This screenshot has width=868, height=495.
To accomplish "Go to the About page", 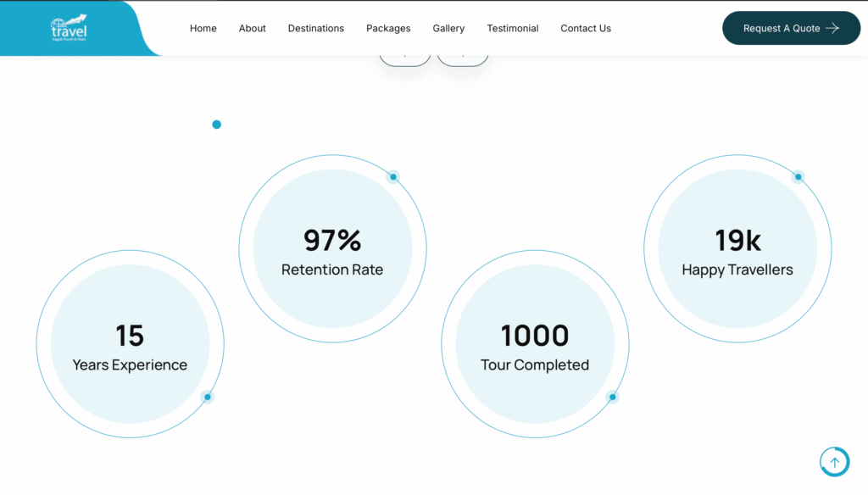I will point(252,28).
